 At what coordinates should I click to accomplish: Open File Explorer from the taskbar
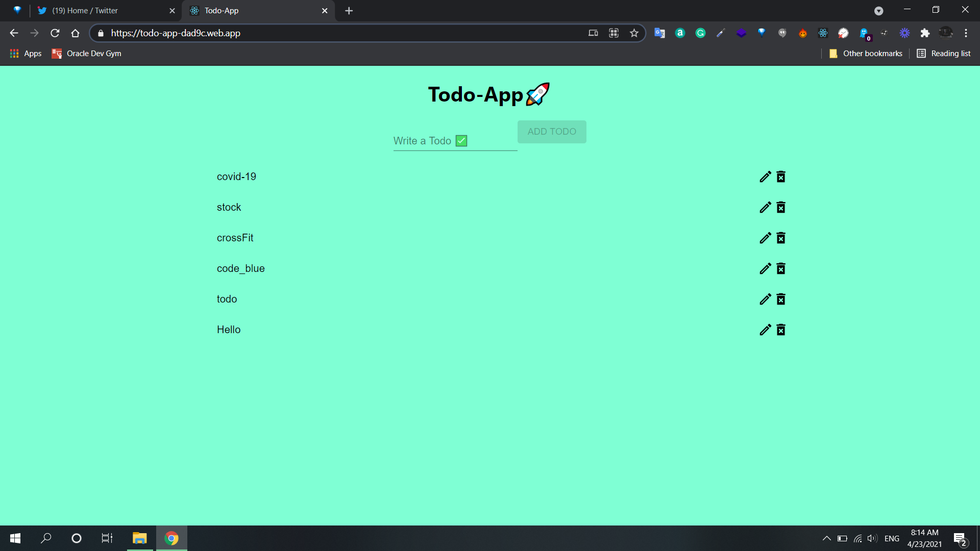pyautogui.click(x=139, y=538)
